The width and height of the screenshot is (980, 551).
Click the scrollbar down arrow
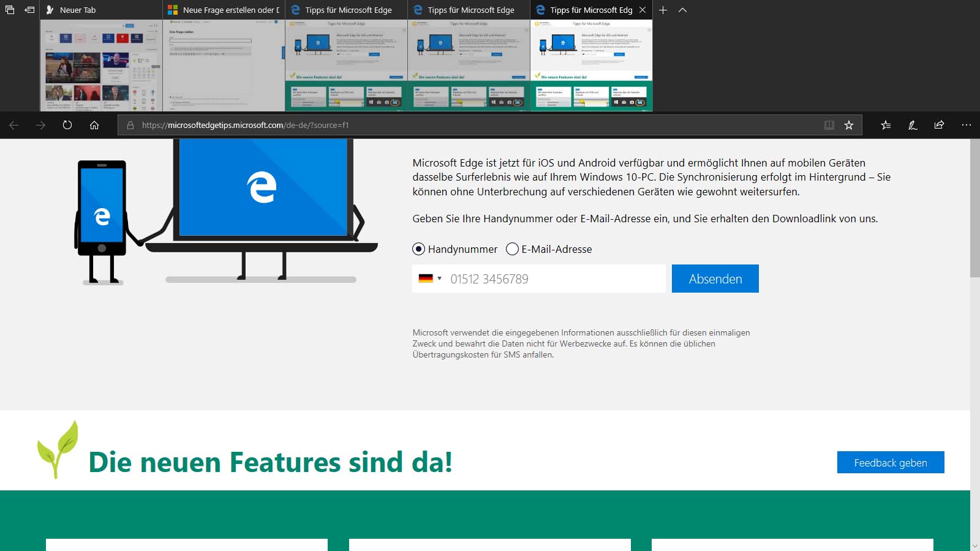(975, 545)
